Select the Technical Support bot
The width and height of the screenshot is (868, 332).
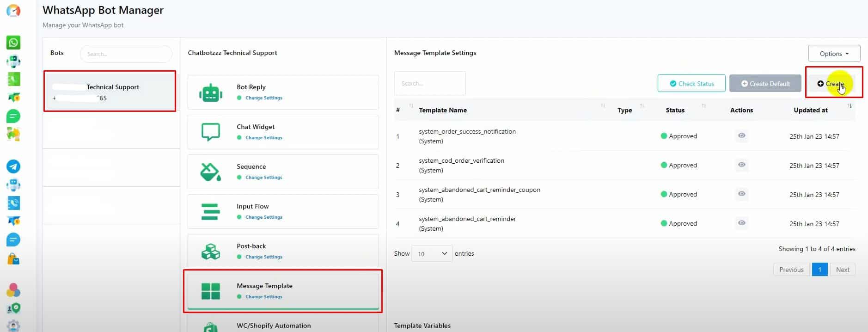[110, 91]
